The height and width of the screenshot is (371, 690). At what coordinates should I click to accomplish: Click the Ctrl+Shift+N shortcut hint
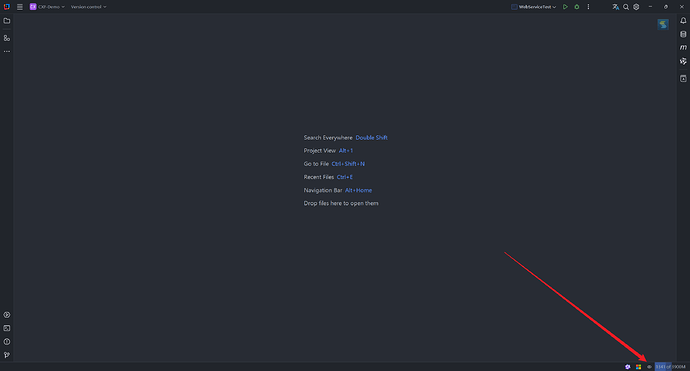tap(348, 164)
